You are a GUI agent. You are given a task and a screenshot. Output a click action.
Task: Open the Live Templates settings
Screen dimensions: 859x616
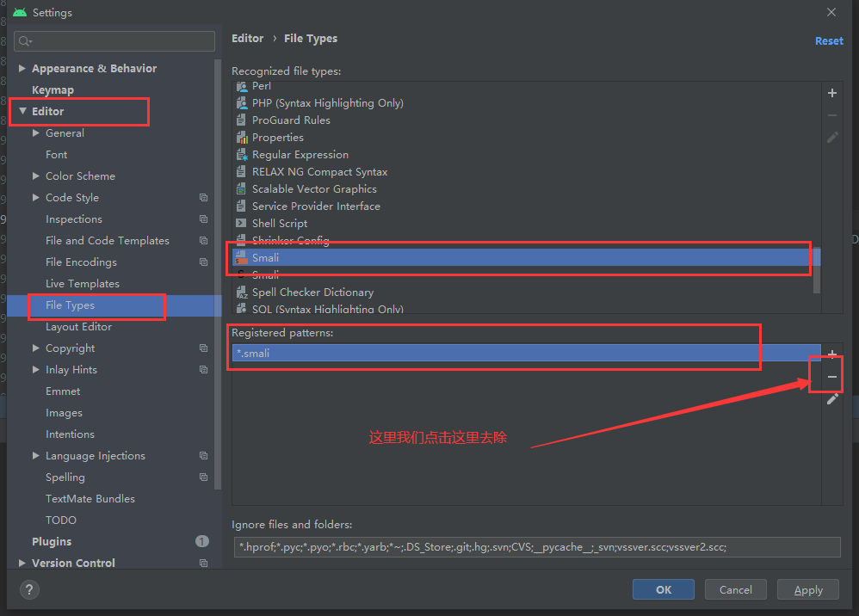(x=82, y=284)
